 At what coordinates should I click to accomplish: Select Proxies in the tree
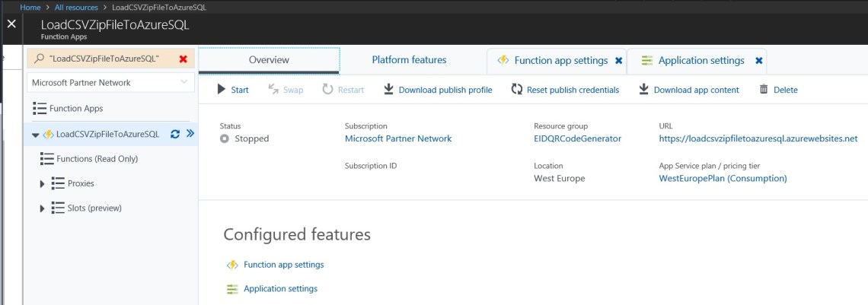pos(81,183)
